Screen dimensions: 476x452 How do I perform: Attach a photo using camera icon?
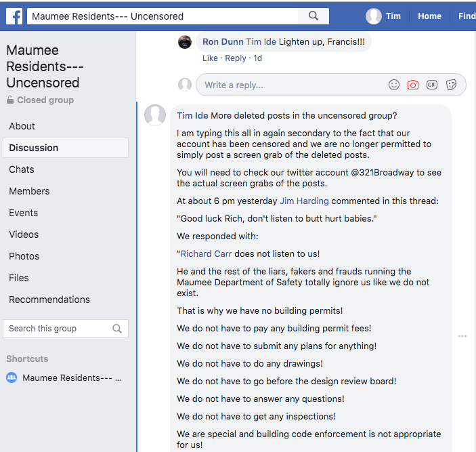tap(413, 85)
